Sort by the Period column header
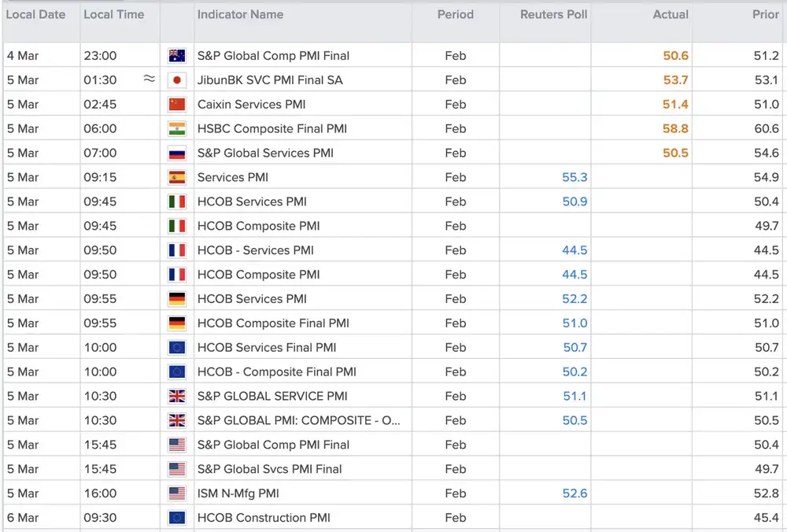 [455, 14]
